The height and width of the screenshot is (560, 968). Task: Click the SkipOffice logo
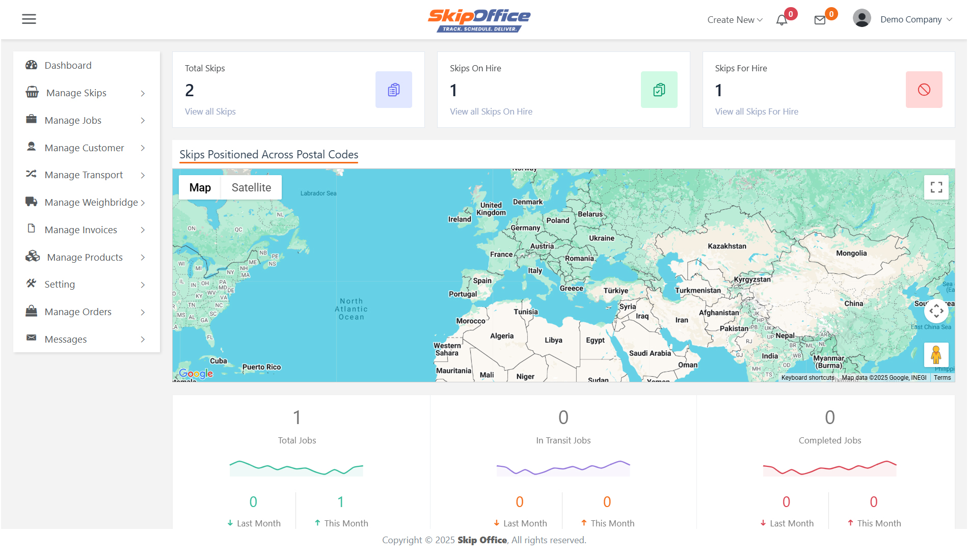click(x=479, y=20)
